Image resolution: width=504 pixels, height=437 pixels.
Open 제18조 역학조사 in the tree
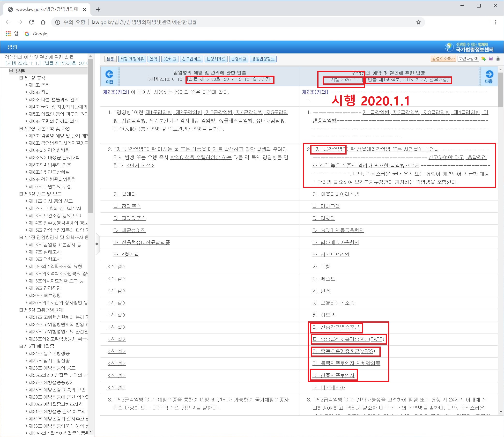tap(45, 259)
